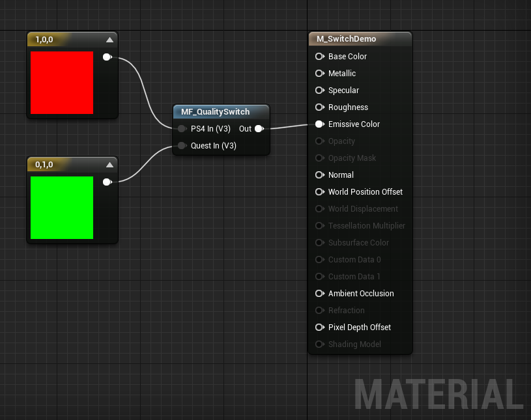This screenshot has height=420, width=531.
Task: Click the disabled Opacity pin
Action: [319, 141]
